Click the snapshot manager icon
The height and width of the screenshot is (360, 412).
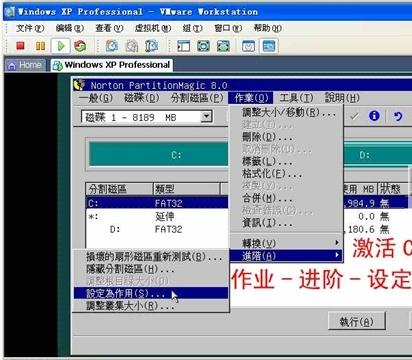pos(151,46)
